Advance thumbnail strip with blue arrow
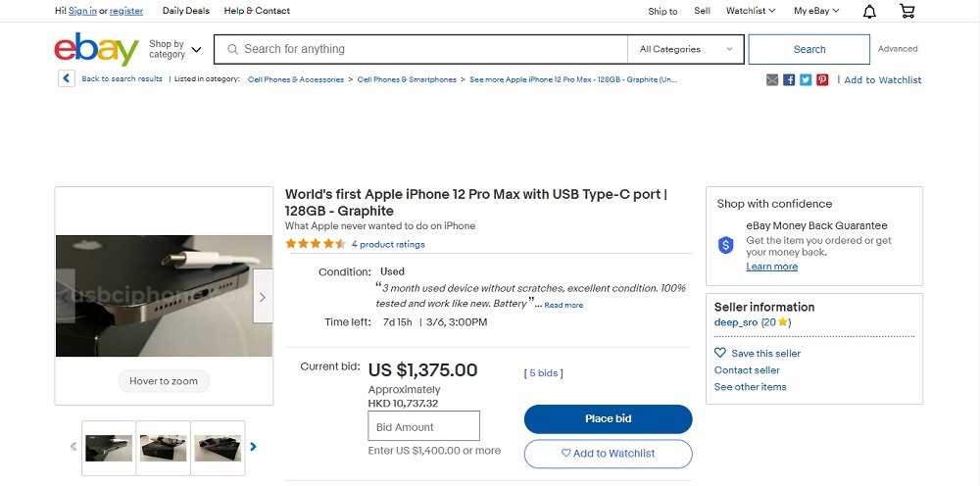The image size is (980, 486). (253, 447)
